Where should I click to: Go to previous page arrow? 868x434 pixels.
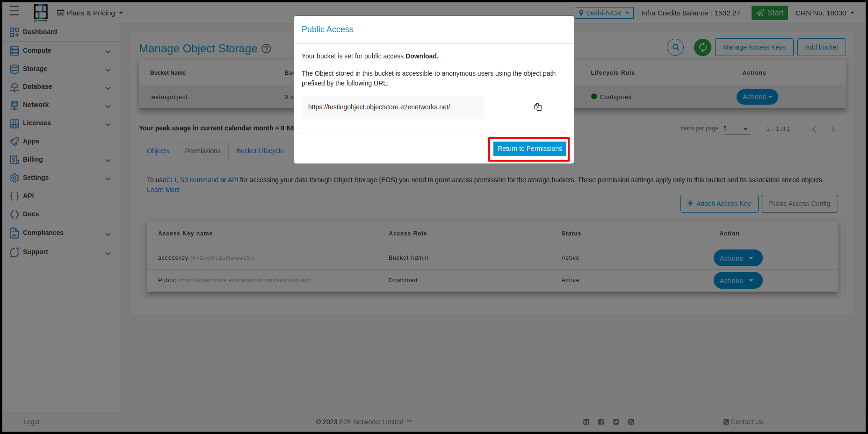click(814, 129)
